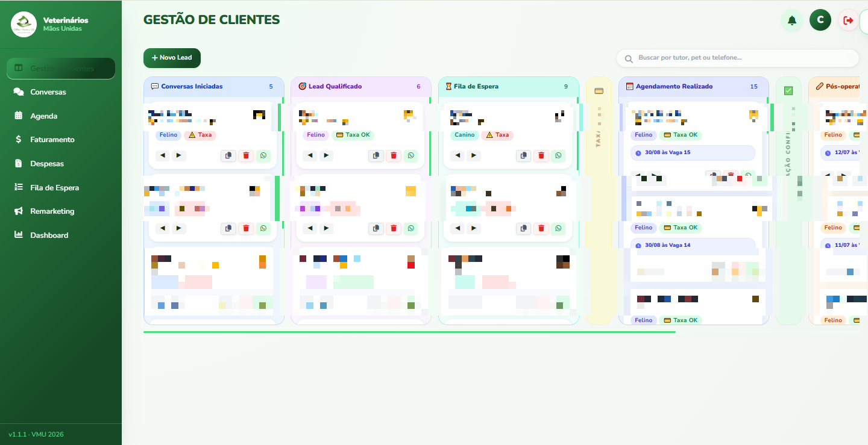Click the version text v1.1.1 · VMU 2026

pos(36,434)
